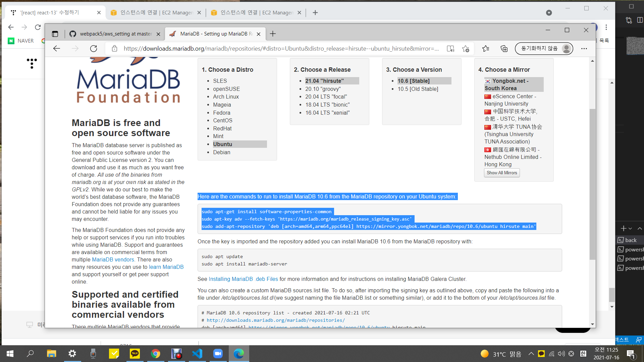Click the read aloud icon in address bar

click(450, 49)
